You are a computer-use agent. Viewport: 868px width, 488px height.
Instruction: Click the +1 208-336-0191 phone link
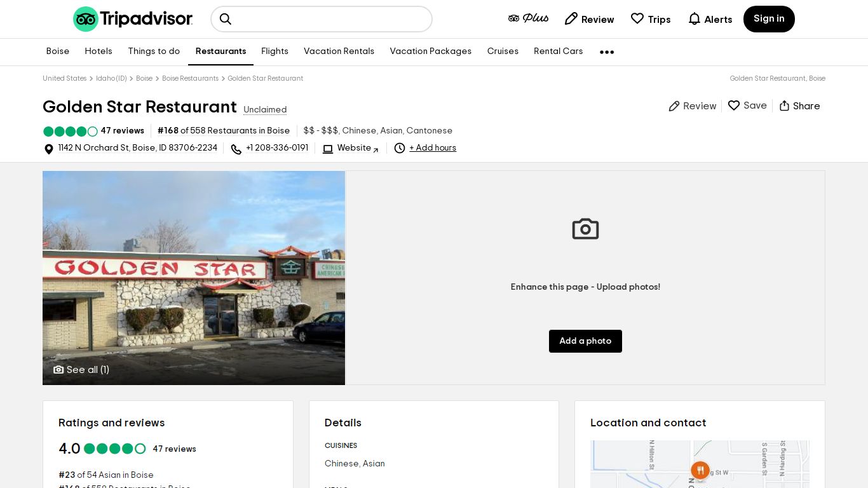(x=277, y=148)
